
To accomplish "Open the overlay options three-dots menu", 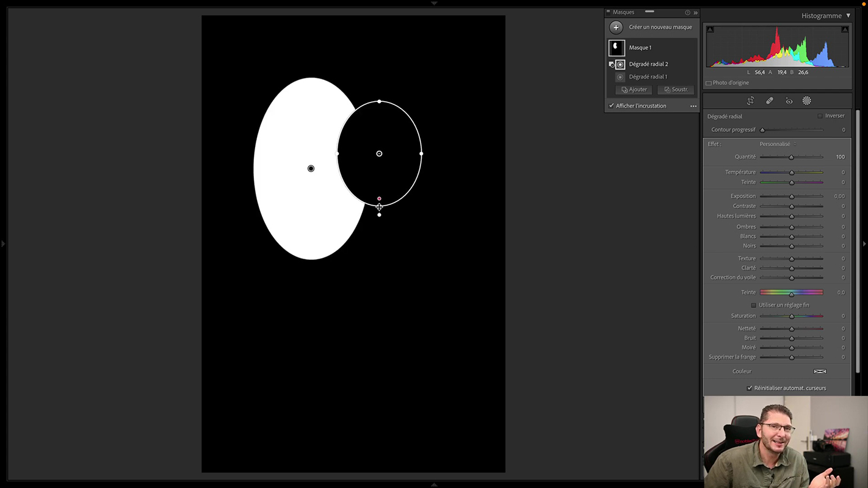I will tap(693, 106).
